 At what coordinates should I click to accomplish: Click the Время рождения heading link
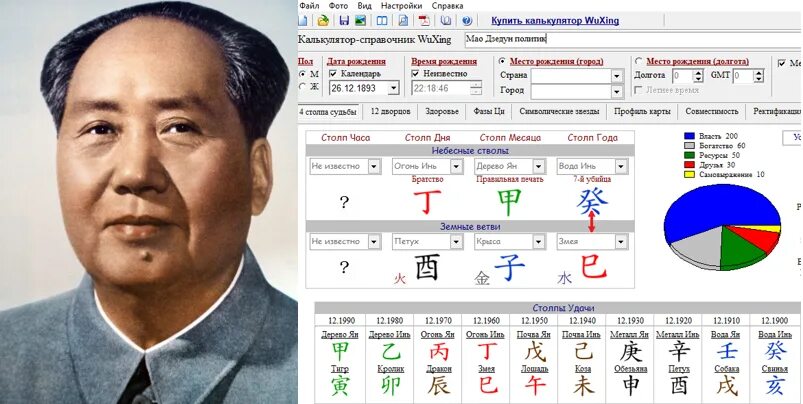(444, 61)
